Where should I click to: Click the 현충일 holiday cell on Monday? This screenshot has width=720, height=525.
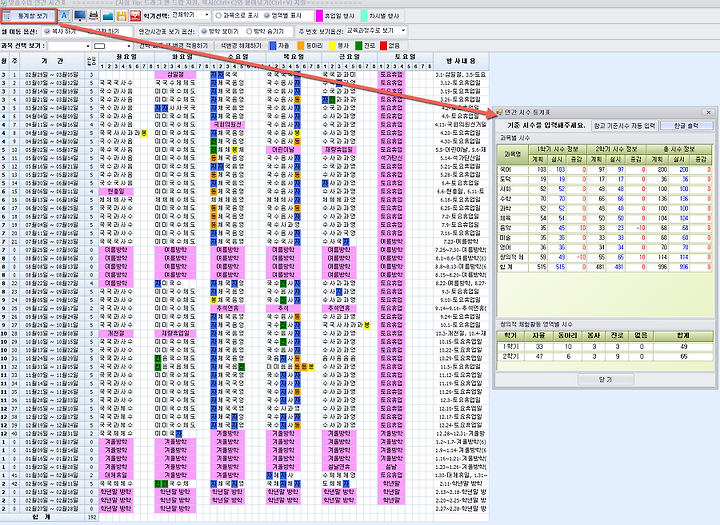(x=116, y=191)
